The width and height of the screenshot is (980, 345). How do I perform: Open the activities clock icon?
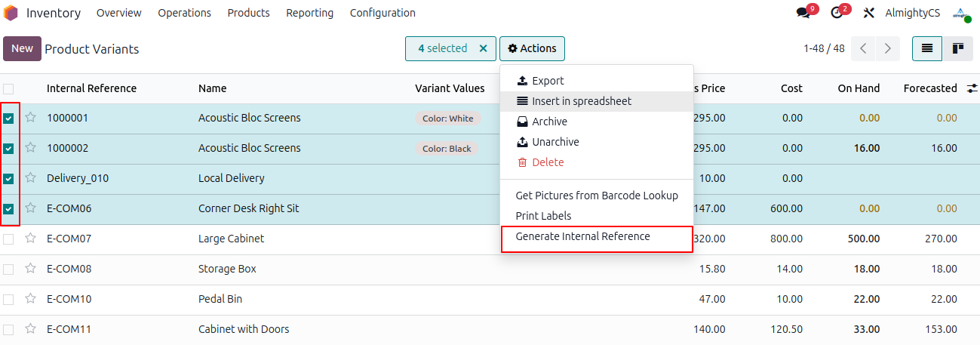[836, 13]
